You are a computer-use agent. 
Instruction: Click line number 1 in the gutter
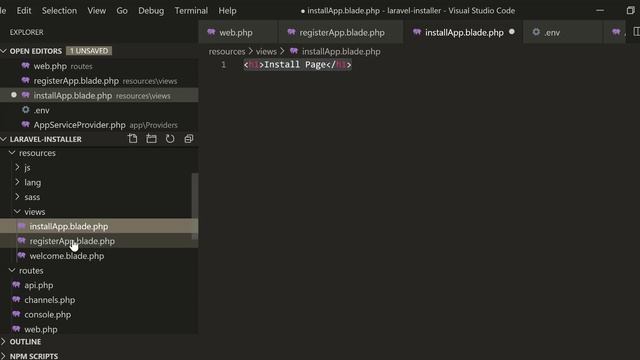(x=223, y=64)
